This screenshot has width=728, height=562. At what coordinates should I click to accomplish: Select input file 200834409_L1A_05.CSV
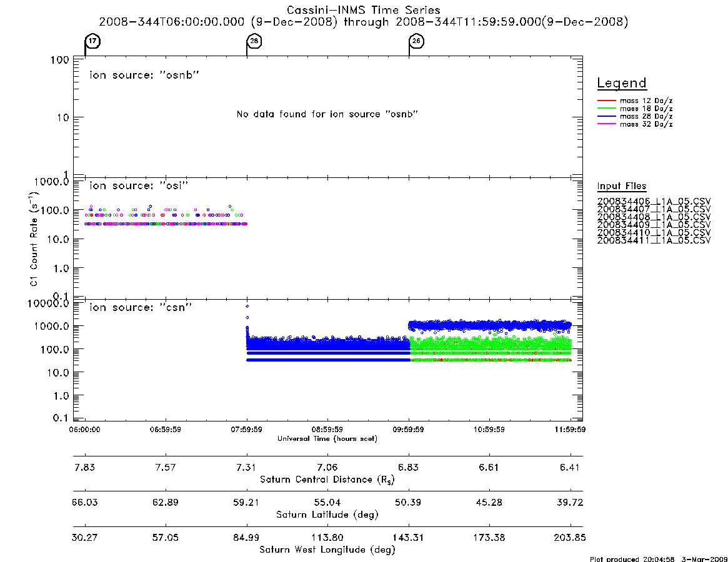coord(654,225)
